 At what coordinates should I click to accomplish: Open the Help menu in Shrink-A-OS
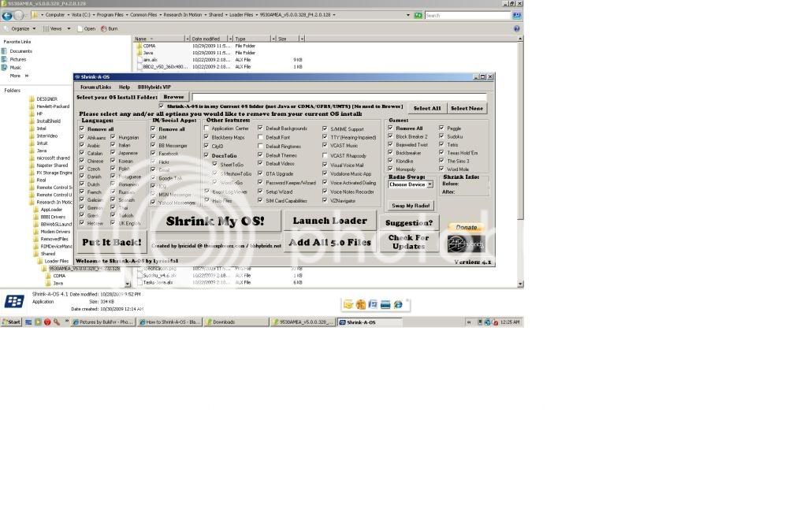124,87
